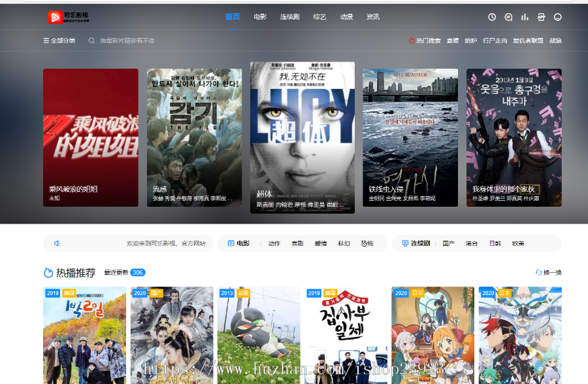Open the 乘风破浪的姐姐 banner poster
Viewport: 588px width, 384px height.
pyautogui.click(x=91, y=137)
